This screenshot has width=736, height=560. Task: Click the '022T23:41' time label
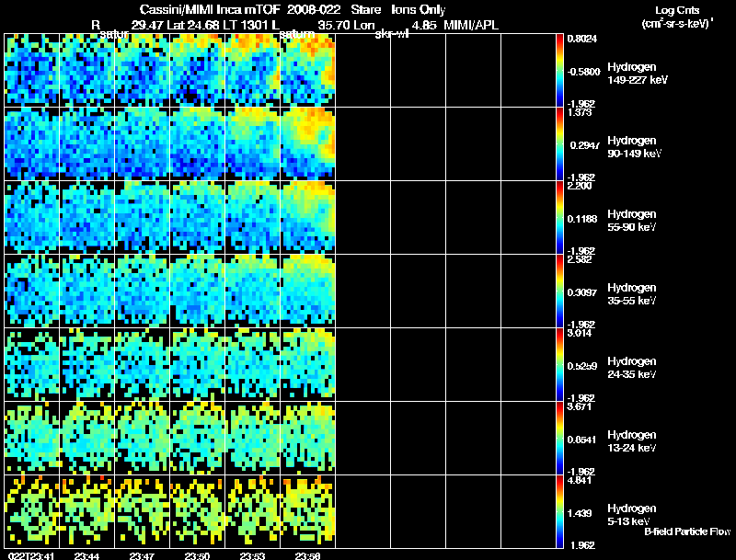[31, 556]
